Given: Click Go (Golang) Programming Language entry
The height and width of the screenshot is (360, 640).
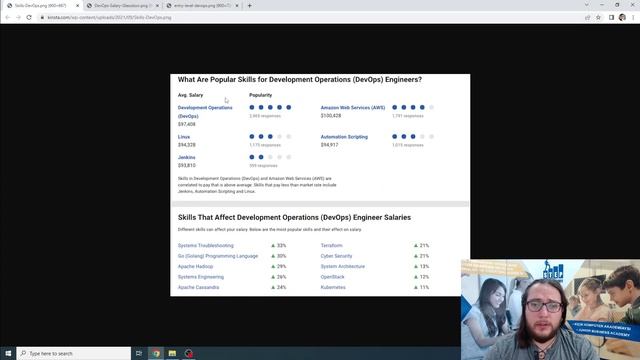Looking at the screenshot, I should pos(218,256).
